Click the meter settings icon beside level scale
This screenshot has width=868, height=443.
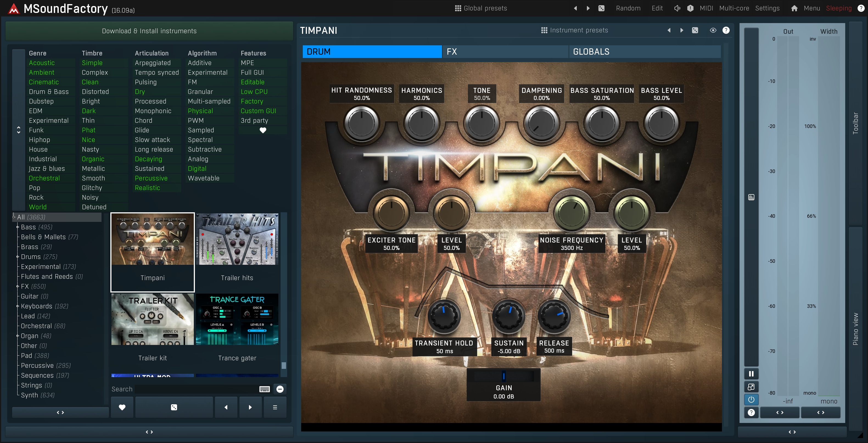[751, 197]
